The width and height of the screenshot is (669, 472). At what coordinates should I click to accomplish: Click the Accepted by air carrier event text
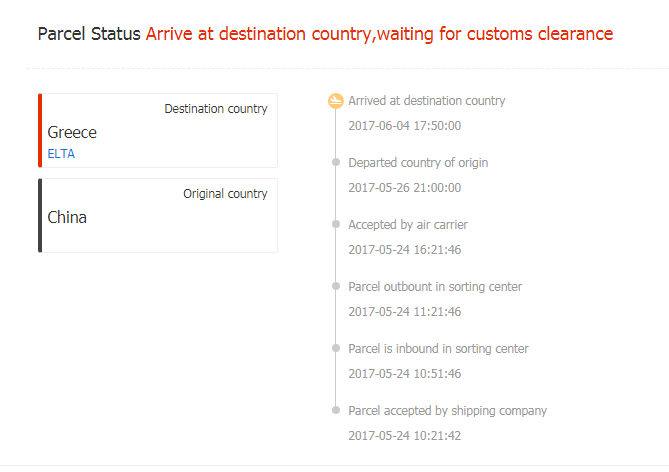coord(408,225)
